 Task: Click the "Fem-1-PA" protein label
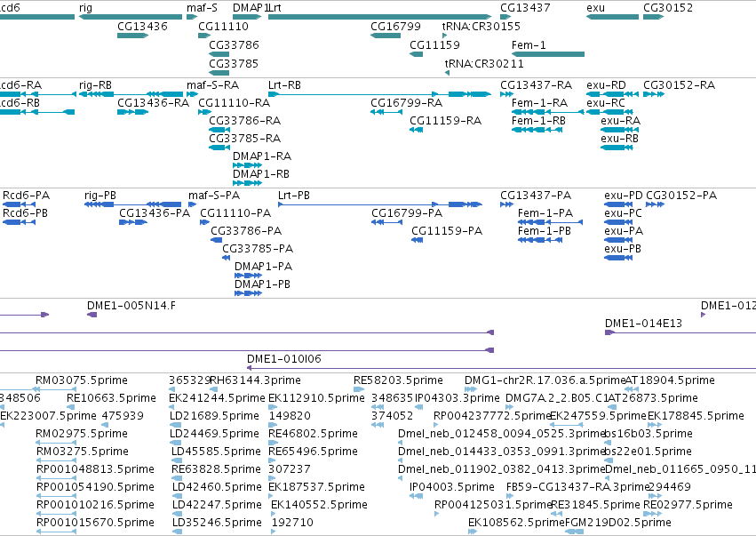pos(545,213)
